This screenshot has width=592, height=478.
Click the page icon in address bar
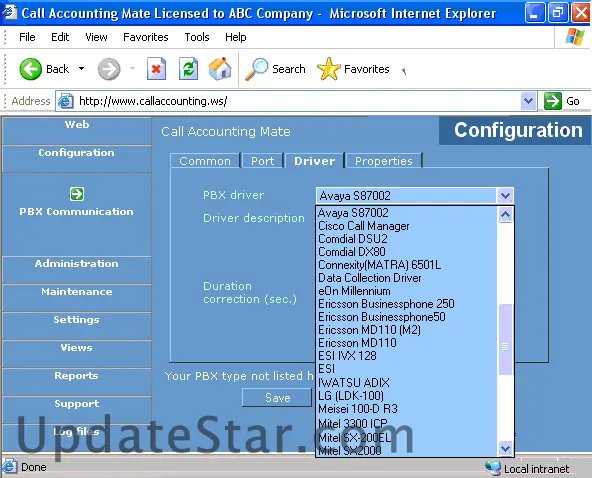pos(66,101)
